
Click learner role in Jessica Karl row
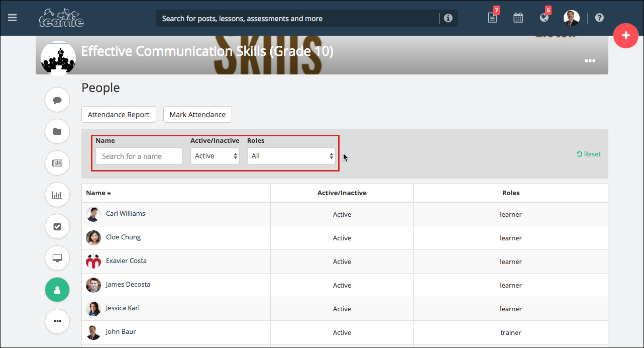[511, 309]
